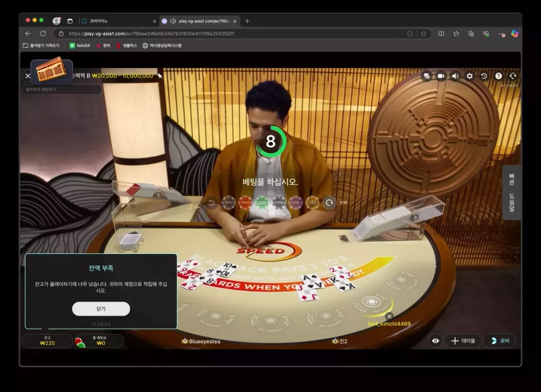Viewport: 541px width, 392px height.
Task: Select the red 5000 chip
Action: point(245,202)
